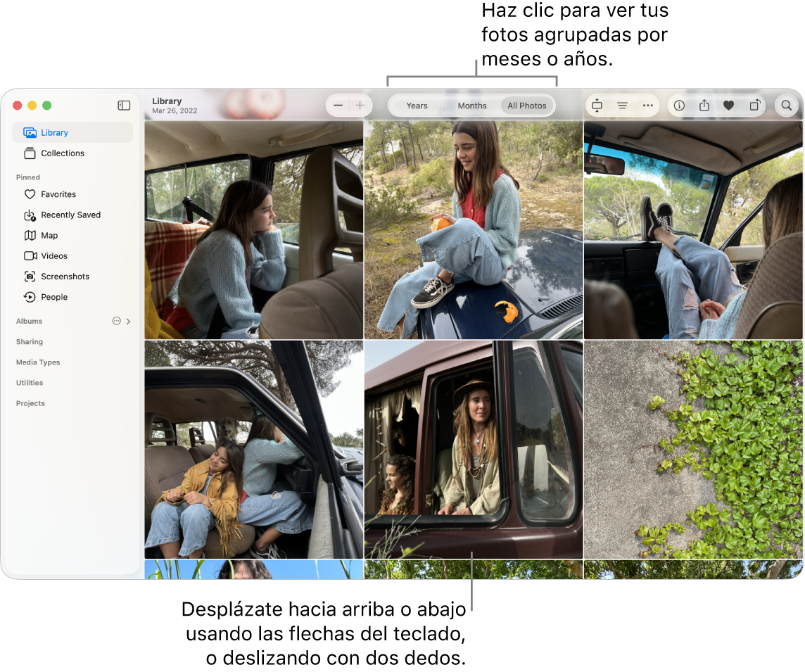Expand the Albums section chevron
The image size is (805, 672).
[128, 322]
